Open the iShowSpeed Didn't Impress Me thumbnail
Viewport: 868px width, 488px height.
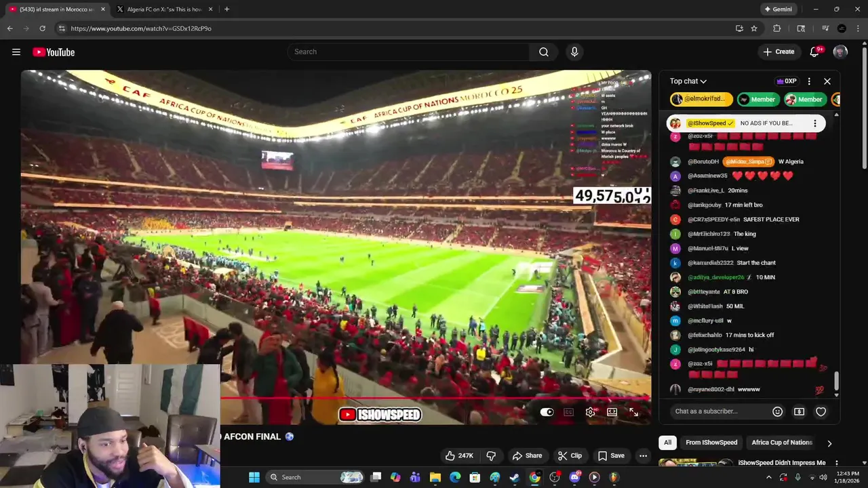pos(696,464)
